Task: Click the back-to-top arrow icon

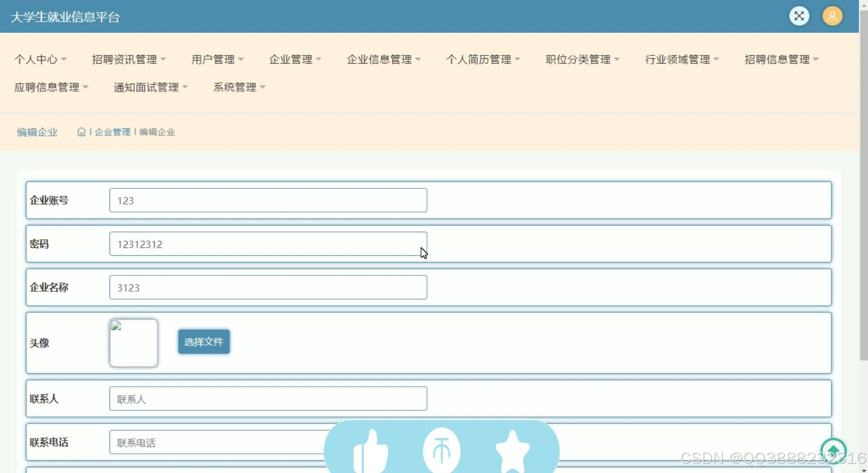Action: 833,451
